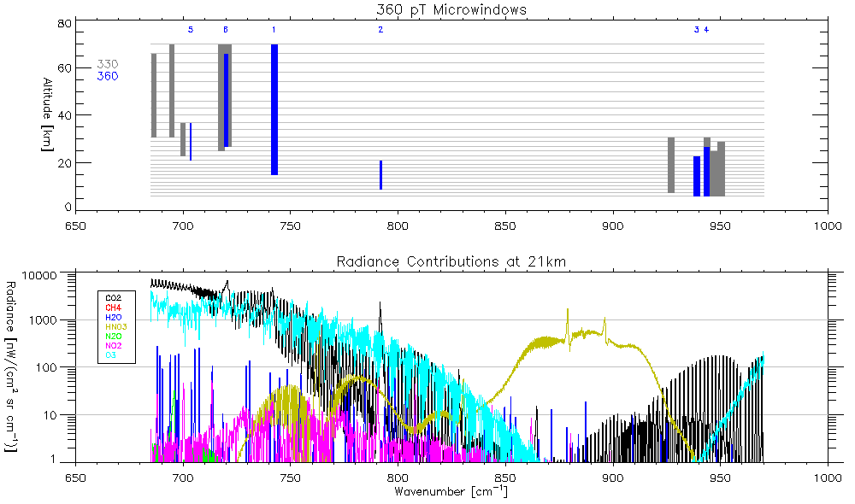This screenshot has width=855, height=504.
Task: Click the leftmost gray bar in the top plot
Action: 154,95
